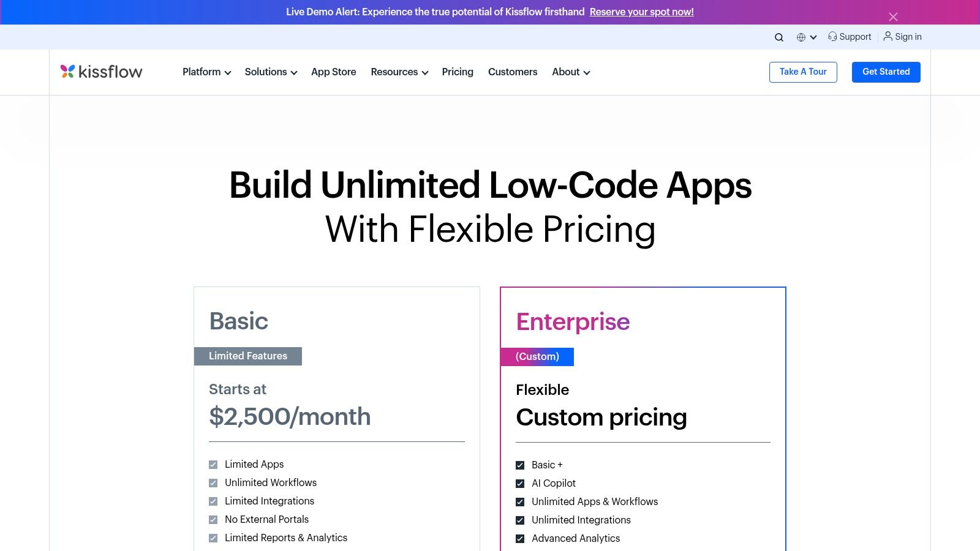This screenshot has width=980, height=551.
Task: Uncheck the Limited Apps checkbox
Action: [213, 464]
